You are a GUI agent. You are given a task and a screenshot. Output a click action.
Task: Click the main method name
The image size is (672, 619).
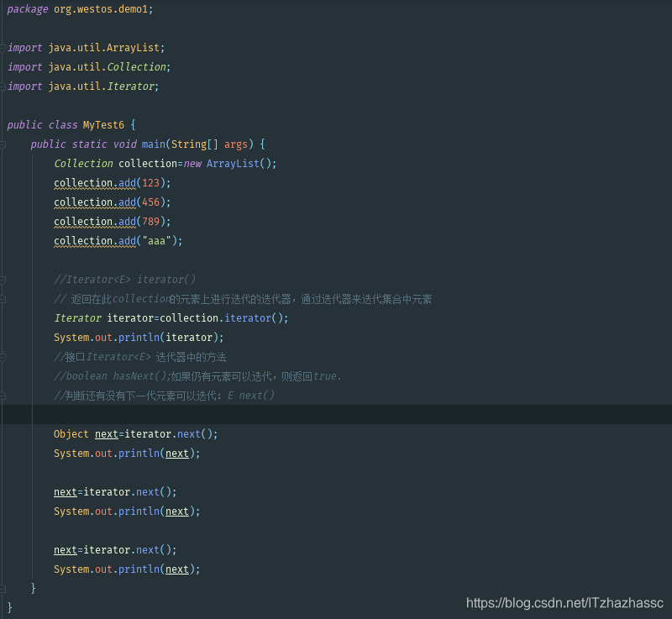point(154,144)
